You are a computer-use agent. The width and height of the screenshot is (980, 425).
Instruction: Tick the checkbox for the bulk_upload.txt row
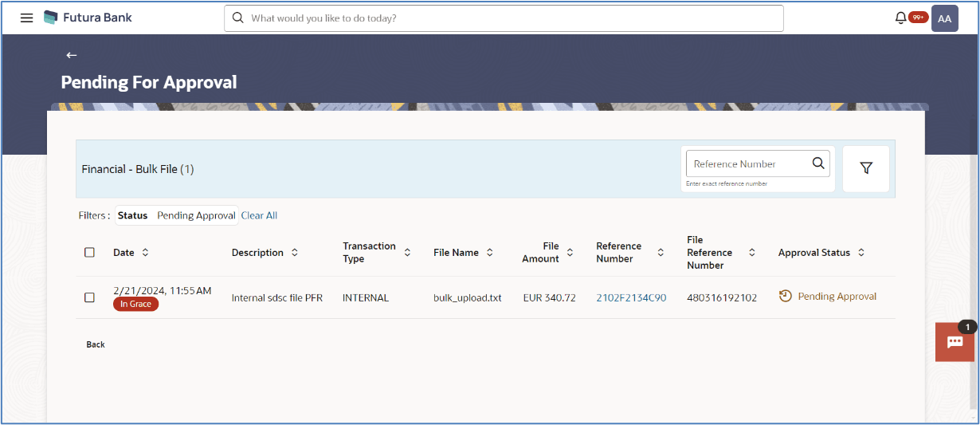tap(89, 297)
